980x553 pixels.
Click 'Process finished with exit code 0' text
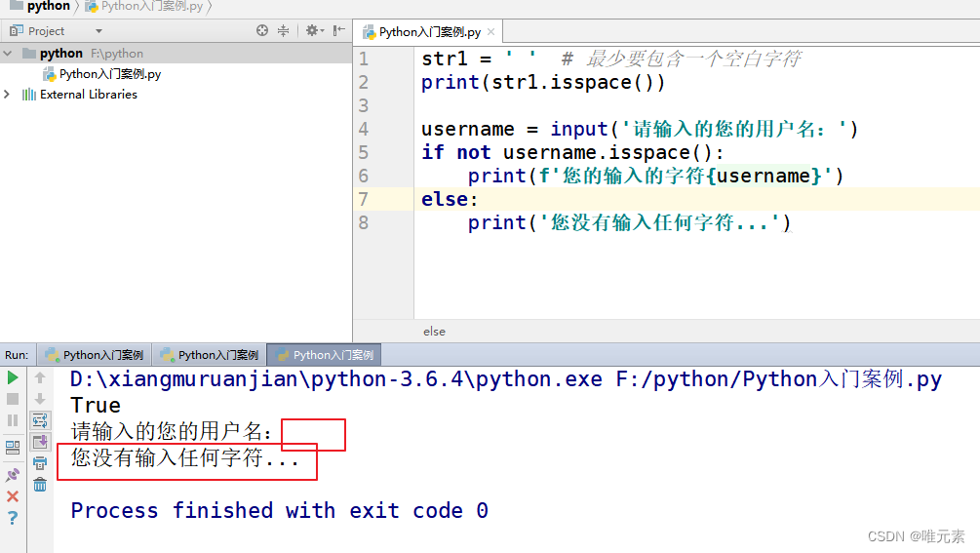click(280, 510)
